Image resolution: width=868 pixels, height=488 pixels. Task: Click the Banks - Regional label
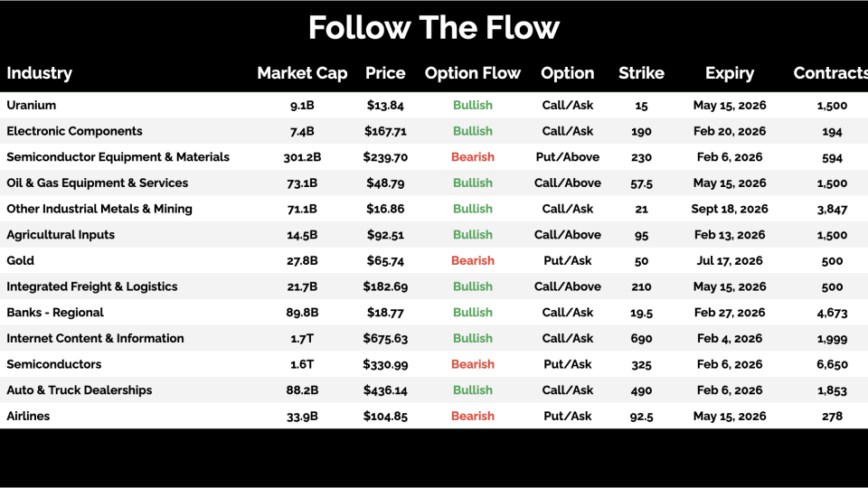pyautogui.click(x=54, y=313)
